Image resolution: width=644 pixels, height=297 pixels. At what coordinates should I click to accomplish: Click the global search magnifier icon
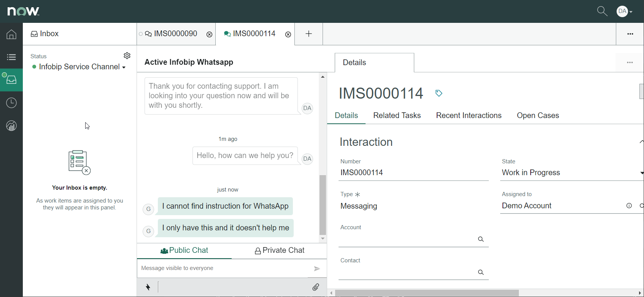pos(602,11)
